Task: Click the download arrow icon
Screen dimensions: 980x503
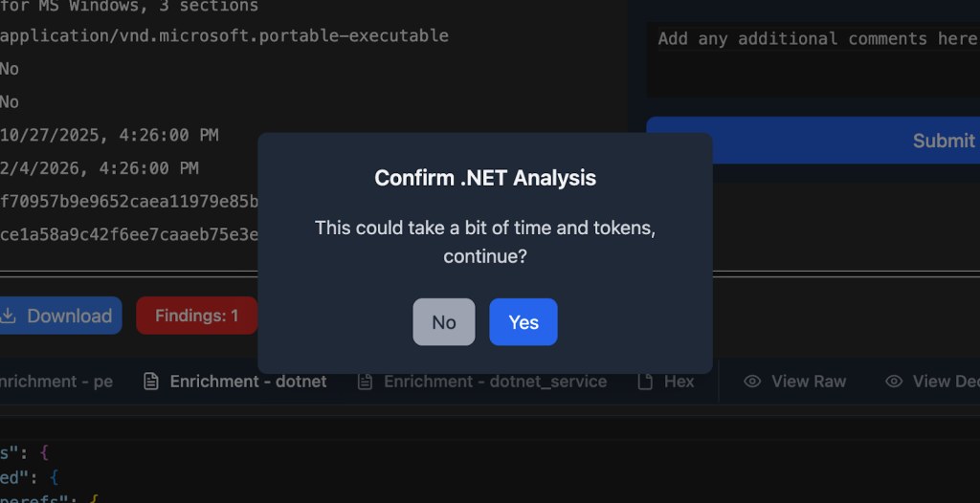Action: (8, 316)
